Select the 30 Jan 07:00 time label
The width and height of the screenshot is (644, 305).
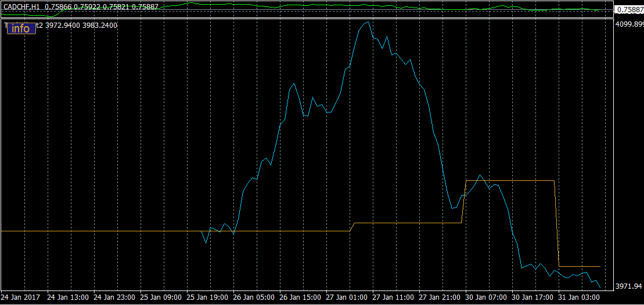(x=486, y=297)
